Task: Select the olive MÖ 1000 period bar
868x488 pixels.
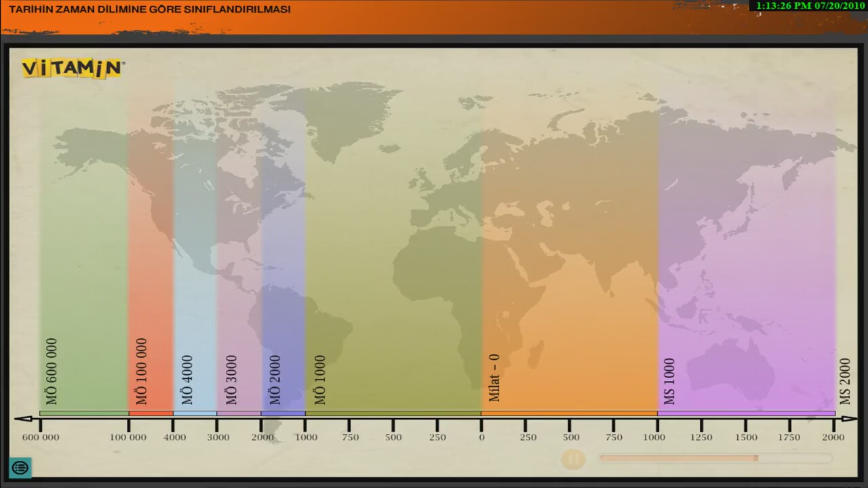Action: pos(393,413)
